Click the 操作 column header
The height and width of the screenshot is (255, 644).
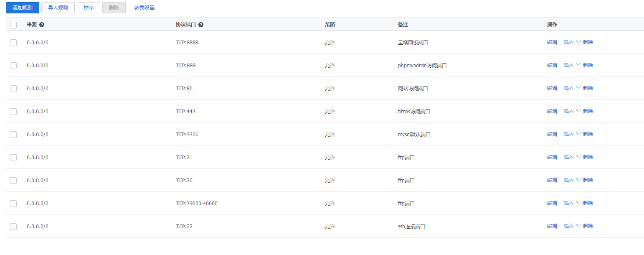tap(552, 25)
